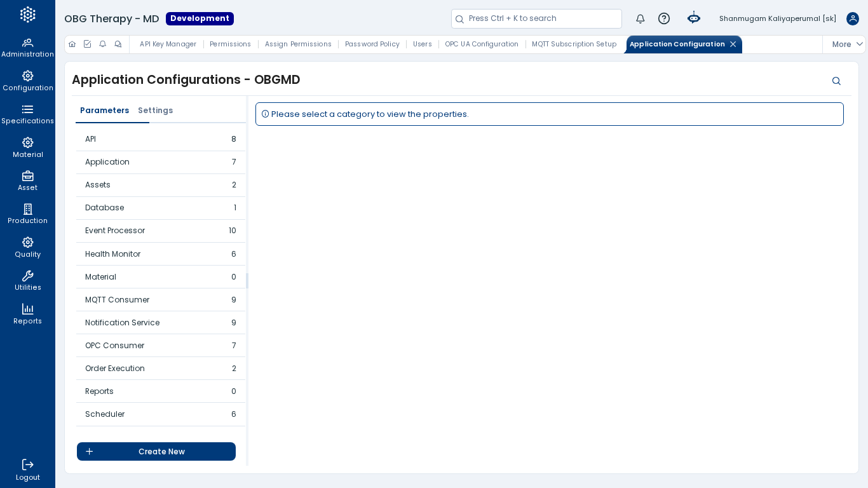Select the Material category in list
The height and width of the screenshot is (488, 868).
pyautogui.click(x=161, y=276)
